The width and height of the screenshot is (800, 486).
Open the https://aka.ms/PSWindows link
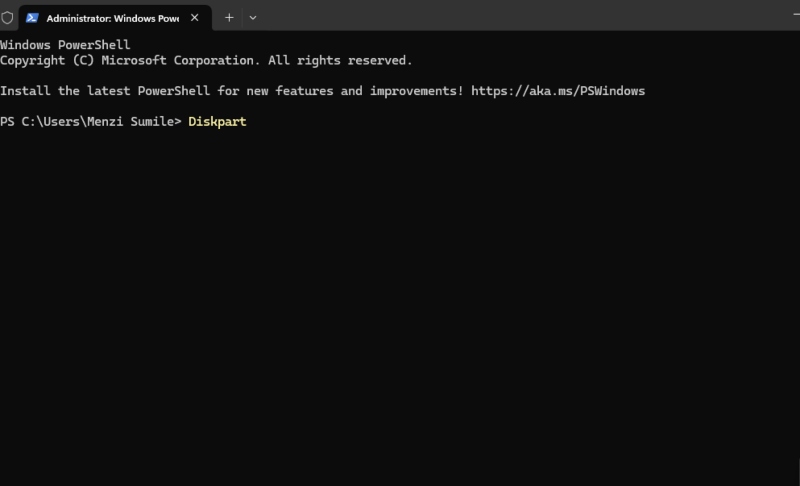(x=558, y=91)
